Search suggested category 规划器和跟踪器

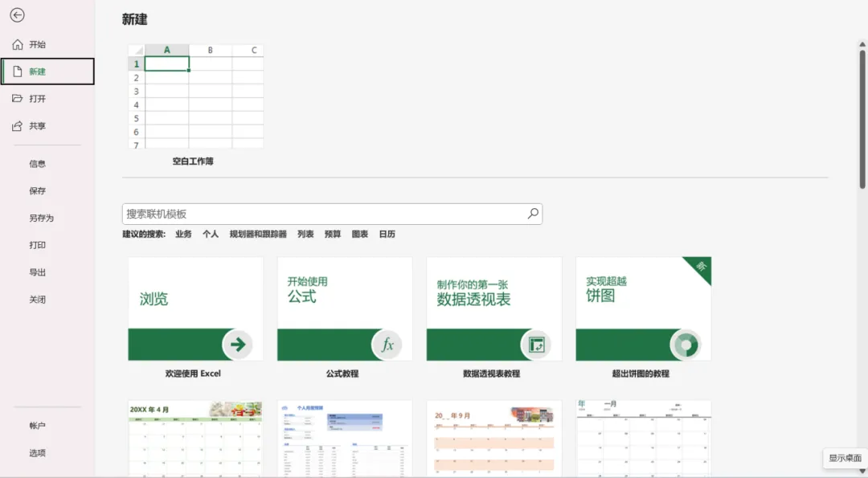(258, 234)
